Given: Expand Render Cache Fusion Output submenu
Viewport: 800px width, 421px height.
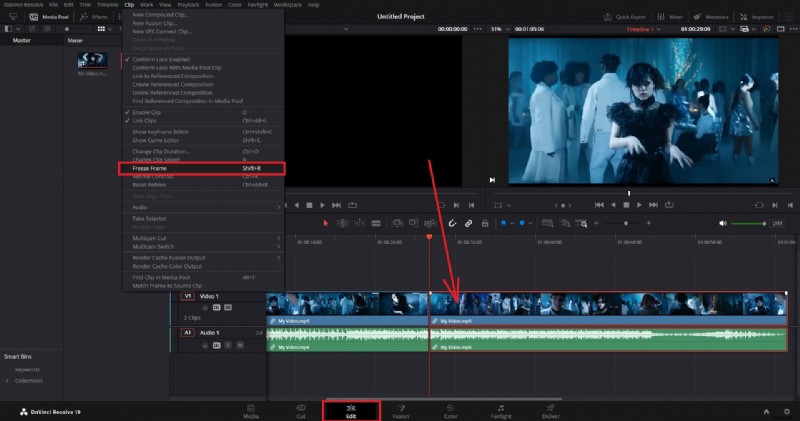Looking at the screenshot, I should 203,258.
